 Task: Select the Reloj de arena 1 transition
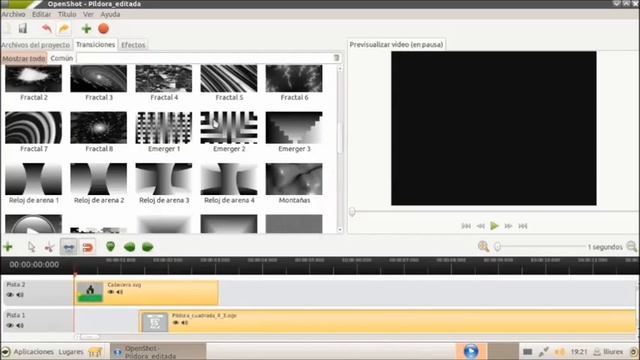pyautogui.click(x=33, y=184)
